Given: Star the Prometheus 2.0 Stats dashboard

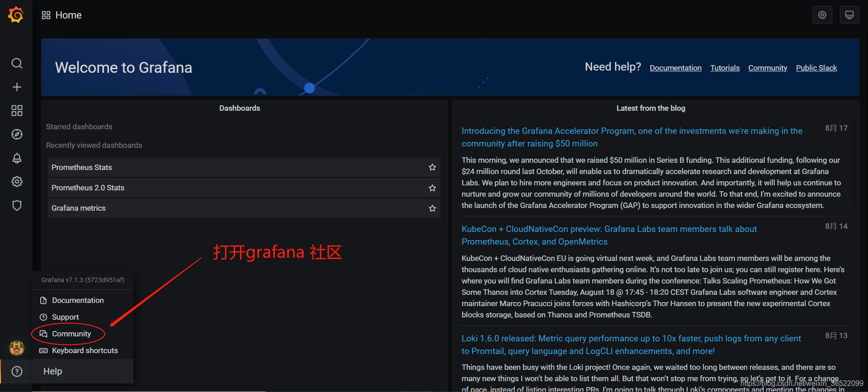Looking at the screenshot, I should click(x=432, y=188).
